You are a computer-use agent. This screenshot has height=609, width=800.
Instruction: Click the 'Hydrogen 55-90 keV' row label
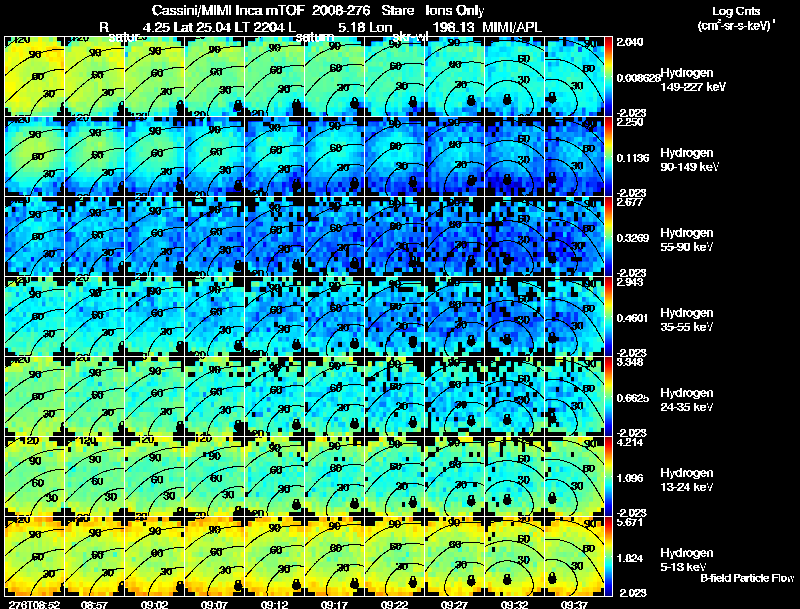click(687, 240)
